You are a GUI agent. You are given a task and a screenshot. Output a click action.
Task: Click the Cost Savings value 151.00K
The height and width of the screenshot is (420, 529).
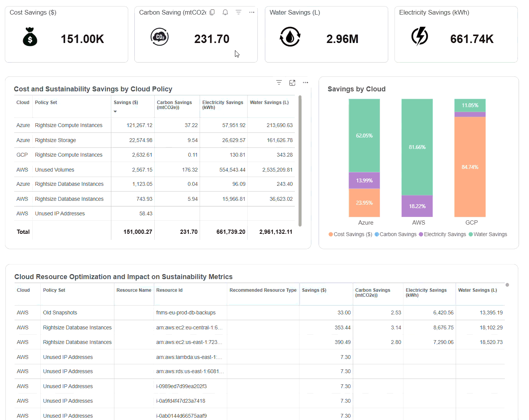pyautogui.click(x=83, y=39)
